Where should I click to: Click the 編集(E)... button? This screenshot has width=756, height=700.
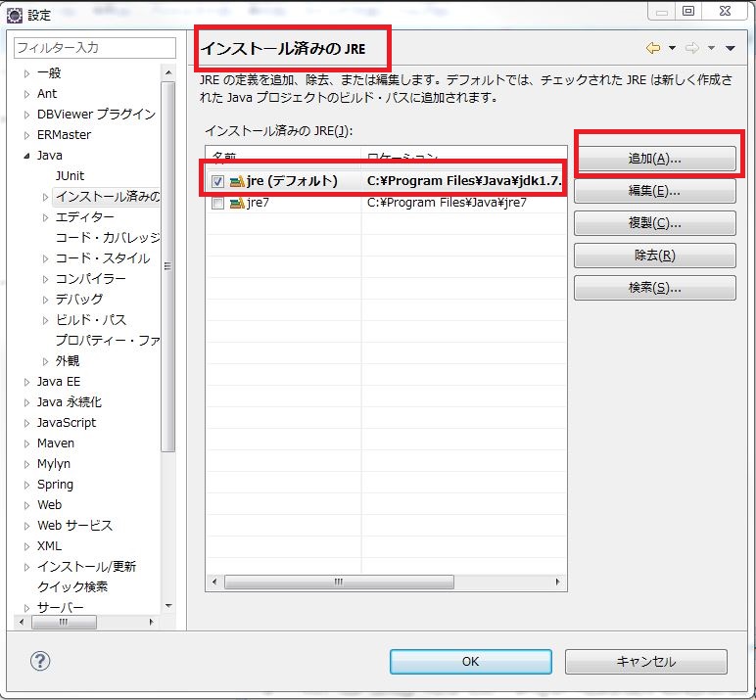coord(655,191)
